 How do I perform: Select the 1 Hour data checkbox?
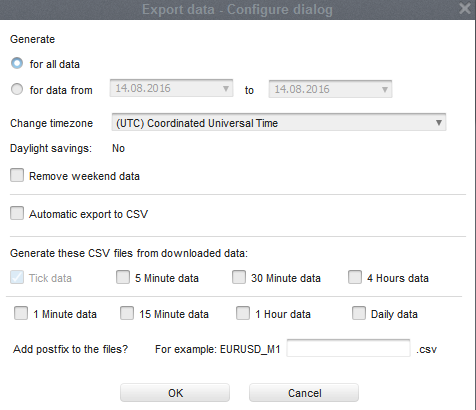pyautogui.click(x=243, y=313)
